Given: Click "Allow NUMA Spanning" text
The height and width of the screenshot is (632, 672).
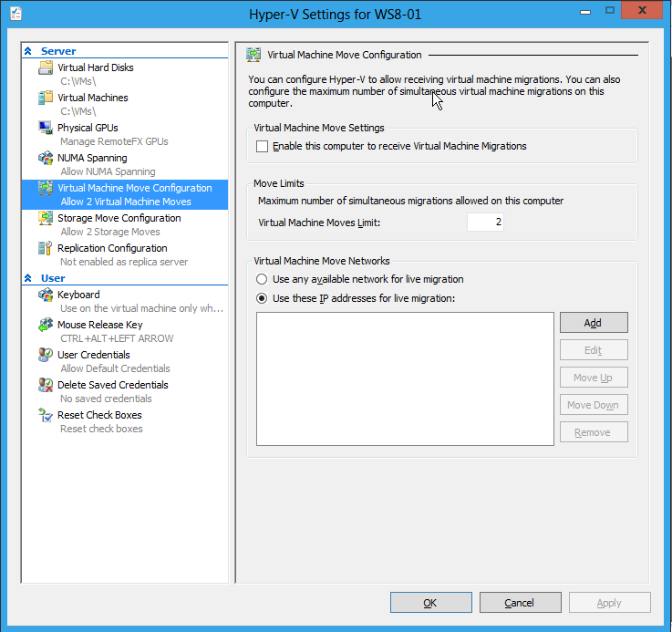Looking at the screenshot, I should coord(108,171).
